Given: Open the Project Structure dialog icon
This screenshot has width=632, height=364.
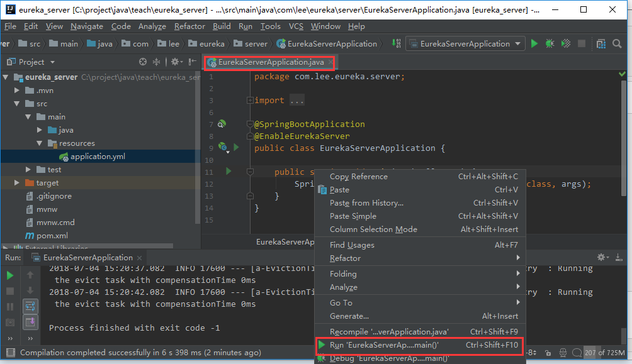Looking at the screenshot, I should pyautogui.click(x=601, y=44).
